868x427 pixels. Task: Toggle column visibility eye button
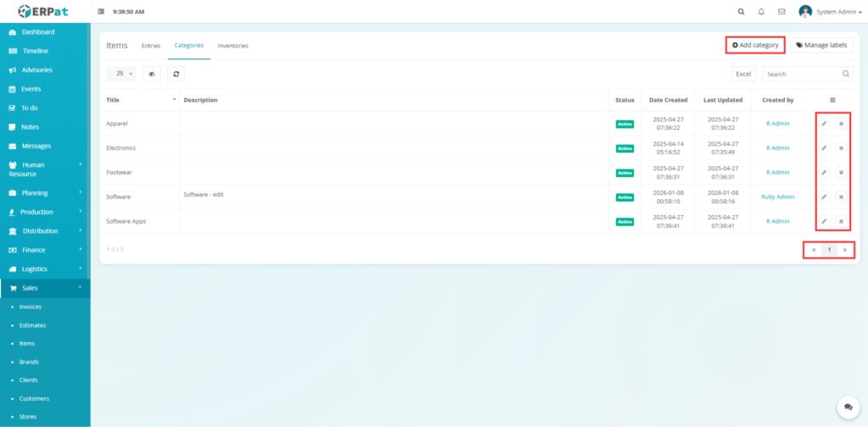coord(152,74)
